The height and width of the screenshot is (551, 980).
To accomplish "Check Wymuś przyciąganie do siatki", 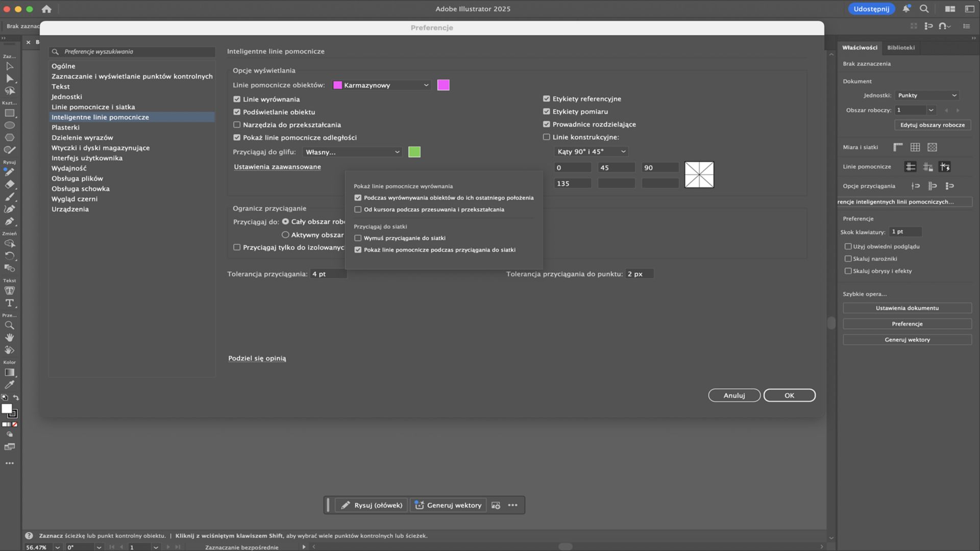I will coord(358,238).
